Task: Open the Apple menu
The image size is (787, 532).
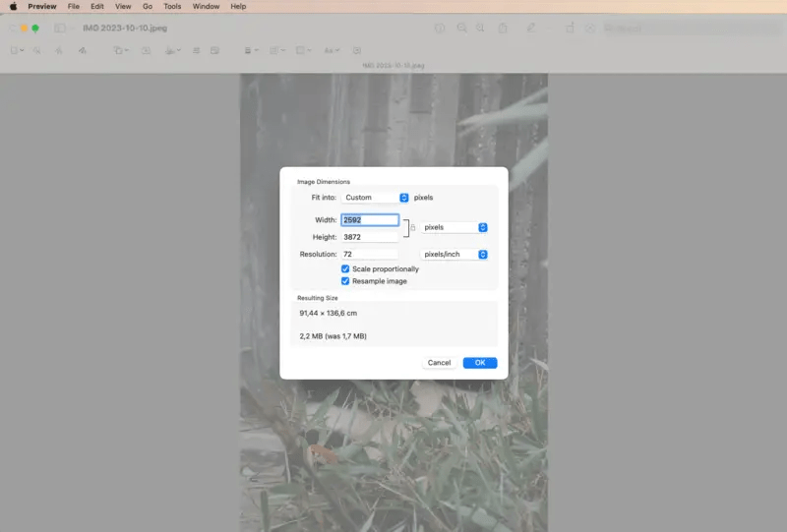Action: click(13, 7)
